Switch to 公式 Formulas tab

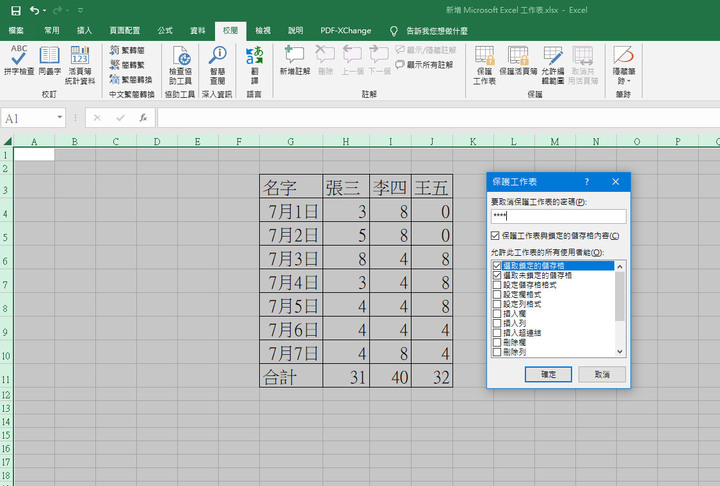pyautogui.click(x=165, y=30)
